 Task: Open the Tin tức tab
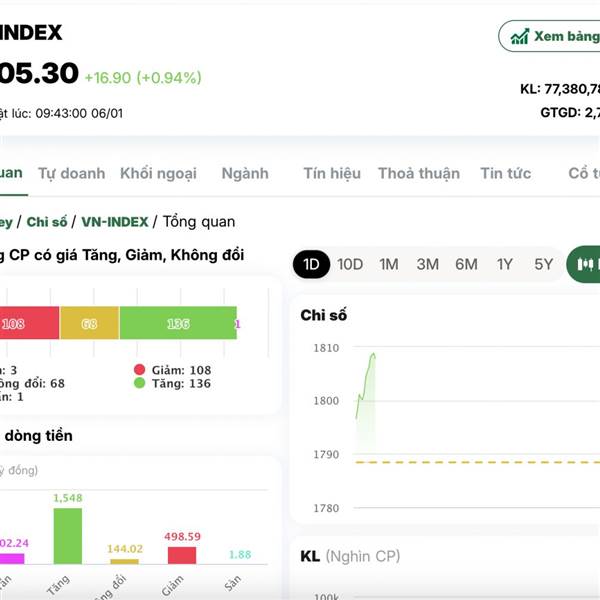[505, 173]
